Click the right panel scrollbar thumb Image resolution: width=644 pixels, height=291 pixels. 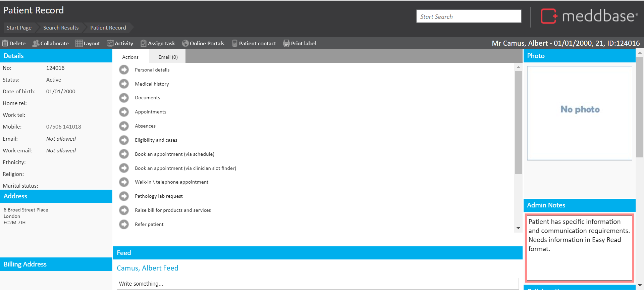click(x=640, y=107)
